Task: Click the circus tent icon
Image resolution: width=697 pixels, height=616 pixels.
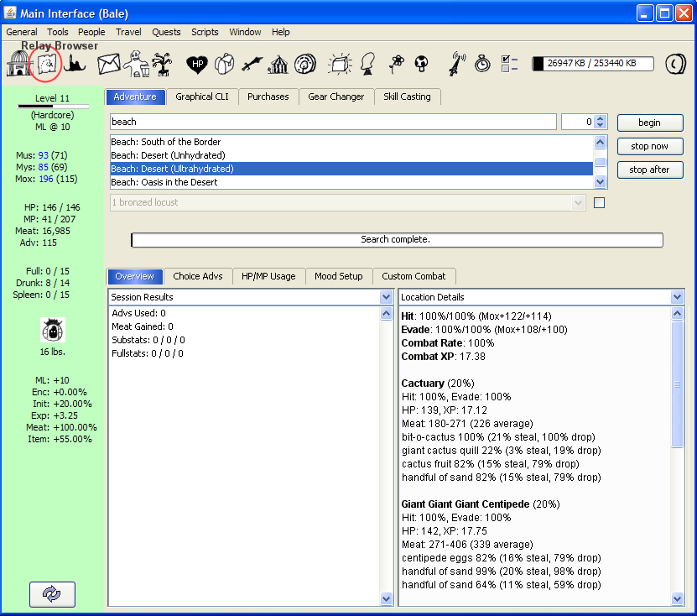Action: [x=278, y=64]
